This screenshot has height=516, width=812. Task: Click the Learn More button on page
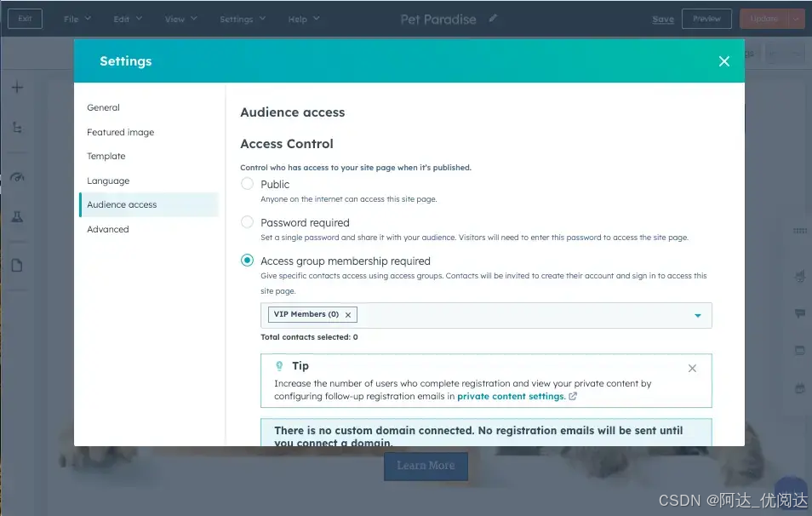426,466
